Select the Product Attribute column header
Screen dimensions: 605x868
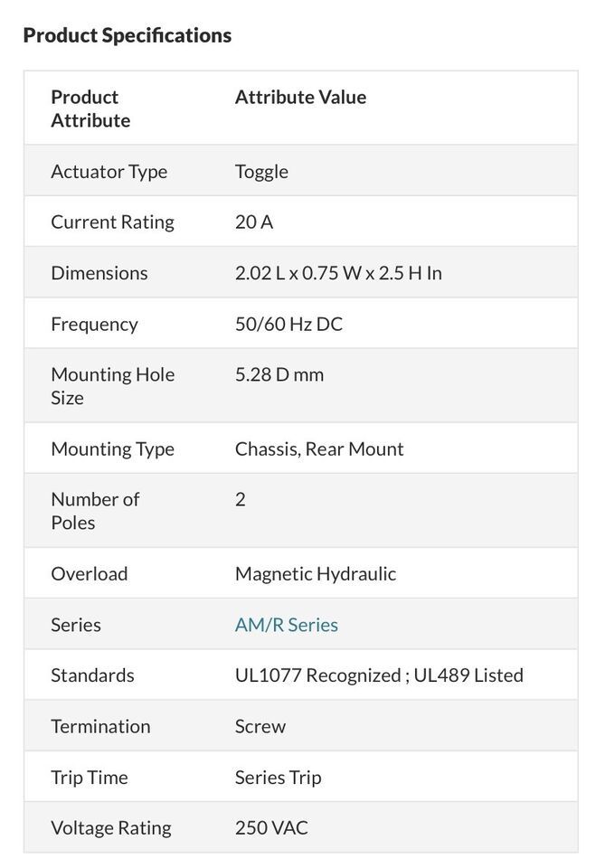tap(90, 108)
